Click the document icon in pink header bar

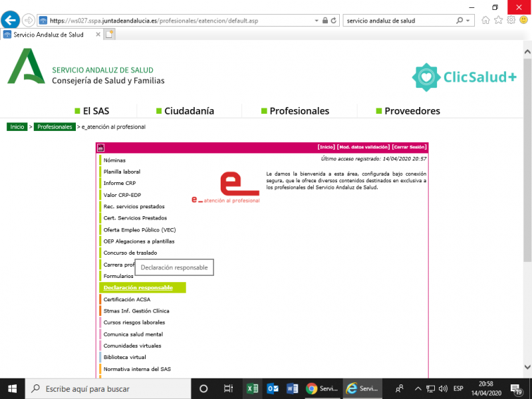click(x=101, y=148)
